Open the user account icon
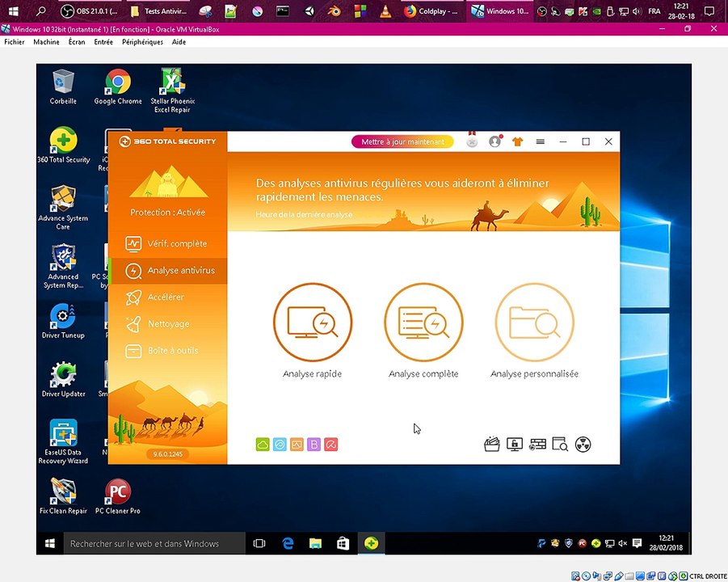This screenshot has width=728, height=582. pyautogui.click(x=495, y=141)
